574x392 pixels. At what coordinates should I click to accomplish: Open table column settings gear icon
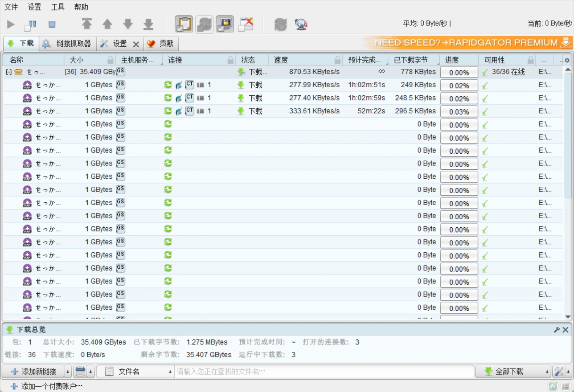point(567,60)
